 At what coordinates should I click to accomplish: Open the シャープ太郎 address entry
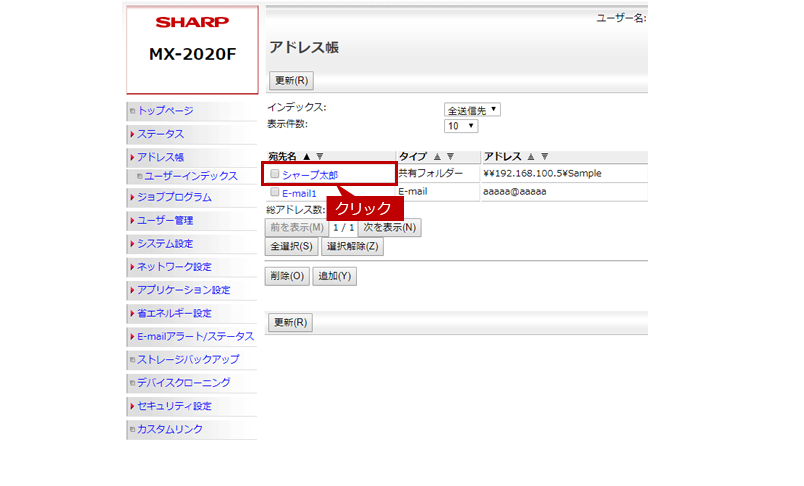[x=310, y=175]
